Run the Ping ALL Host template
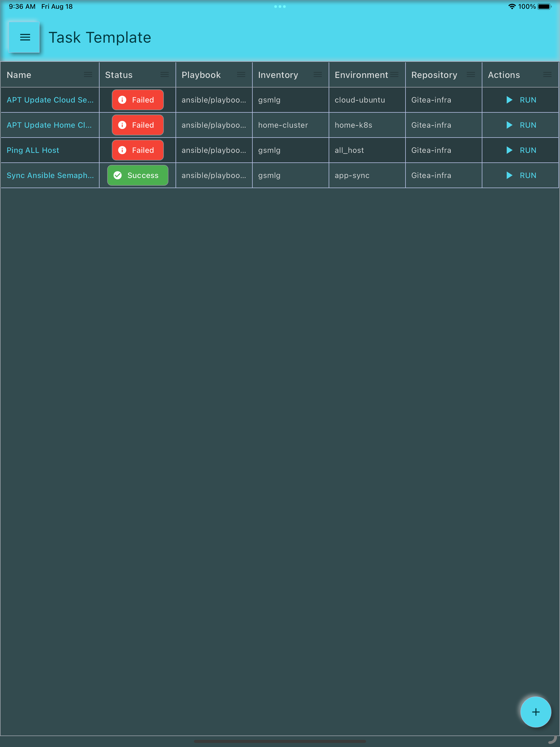The height and width of the screenshot is (747, 560). [x=521, y=150]
